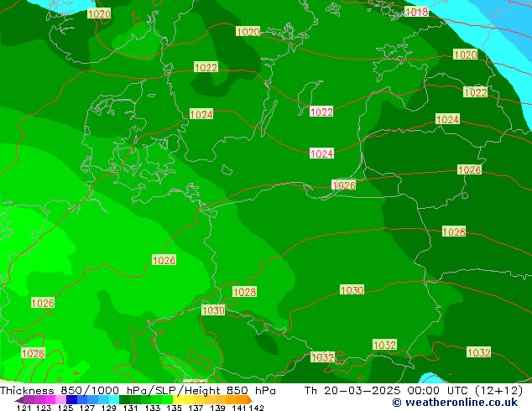This screenshot has height=411, width=532.
Task: Click the legend value 125
Action: click(x=65, y=408)
